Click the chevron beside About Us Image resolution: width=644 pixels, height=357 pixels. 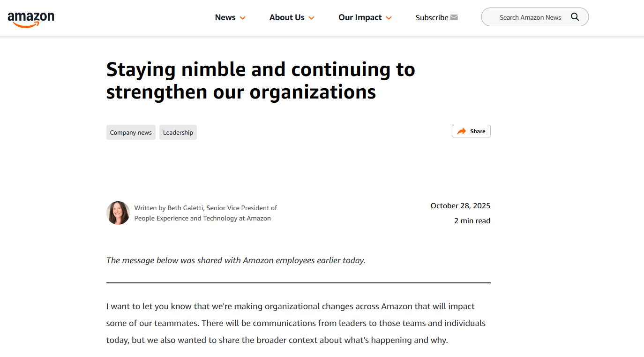click(x=312, y=18)
